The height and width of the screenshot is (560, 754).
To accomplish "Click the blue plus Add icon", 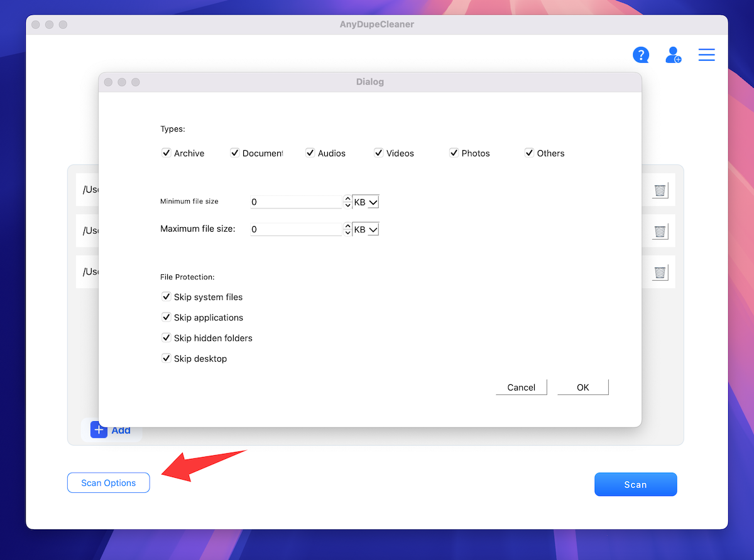I will click(99, 429).
